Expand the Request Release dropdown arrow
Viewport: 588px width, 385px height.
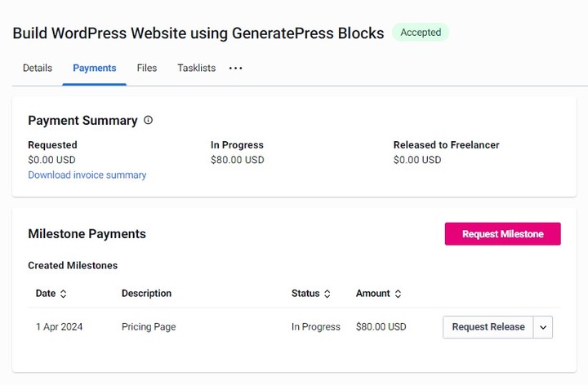pos(543,327)
